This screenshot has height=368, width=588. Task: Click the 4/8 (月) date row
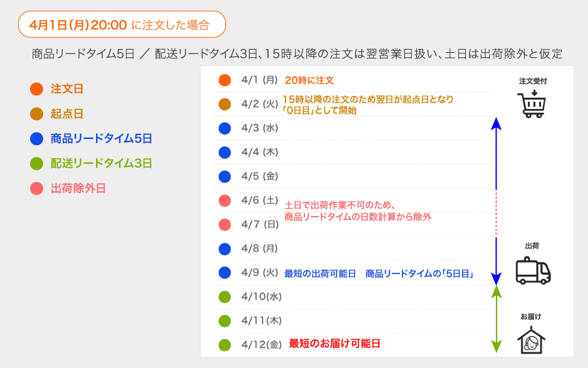(x=353, y=249)
